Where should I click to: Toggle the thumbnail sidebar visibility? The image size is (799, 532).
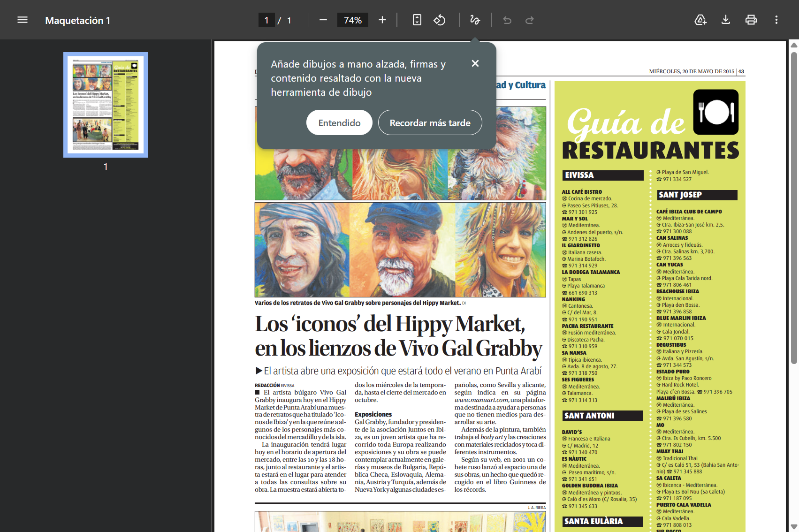point(23,20)
